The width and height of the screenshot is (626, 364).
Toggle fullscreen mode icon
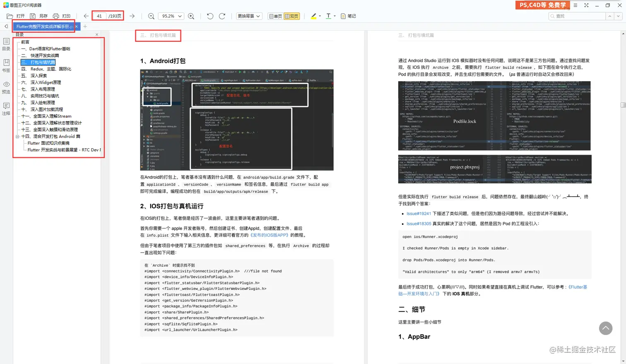point(586,5)
